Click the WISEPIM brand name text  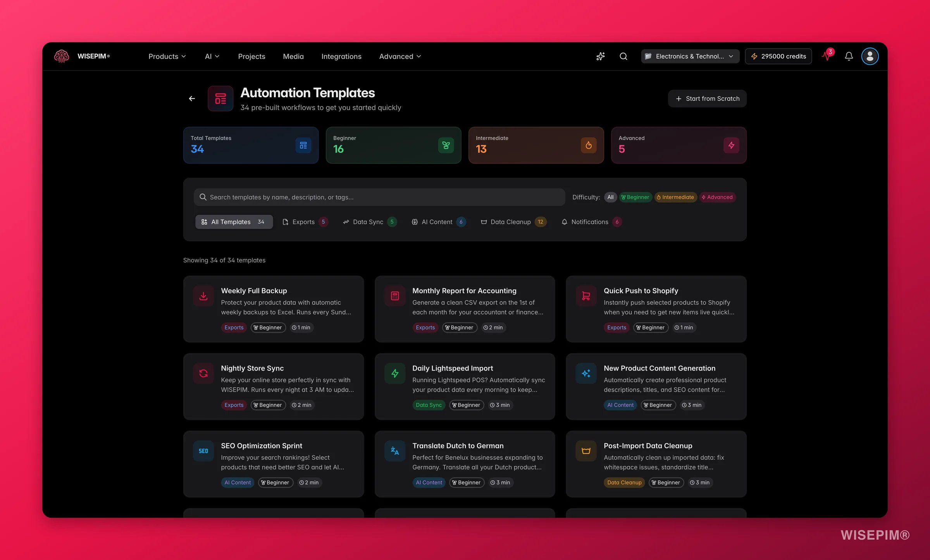[93, 56]
